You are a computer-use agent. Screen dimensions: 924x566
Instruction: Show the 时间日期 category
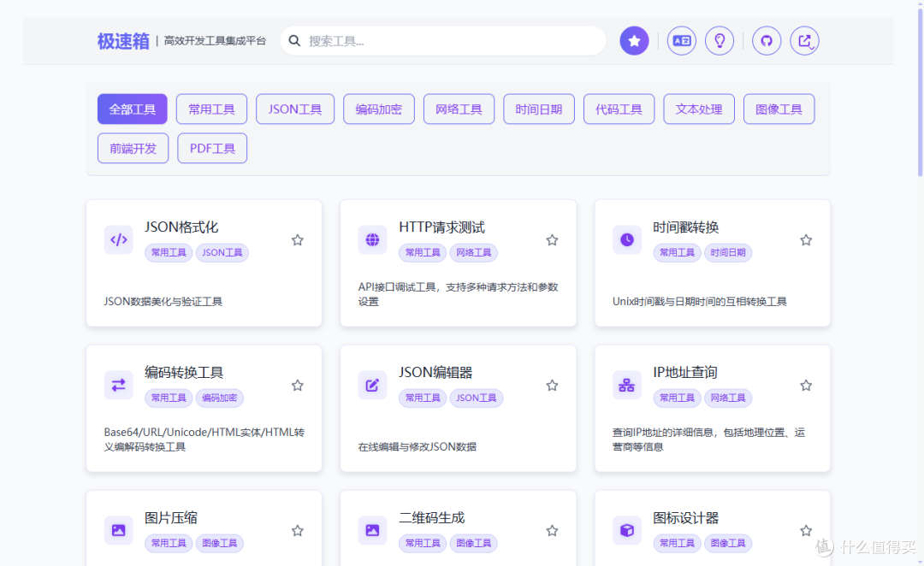[x=539, y=109]
